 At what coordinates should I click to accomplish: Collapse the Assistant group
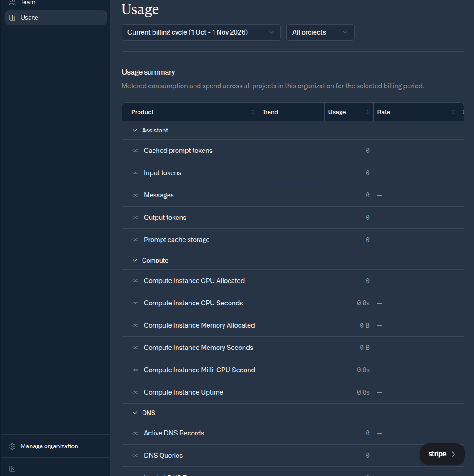(135, 130)
